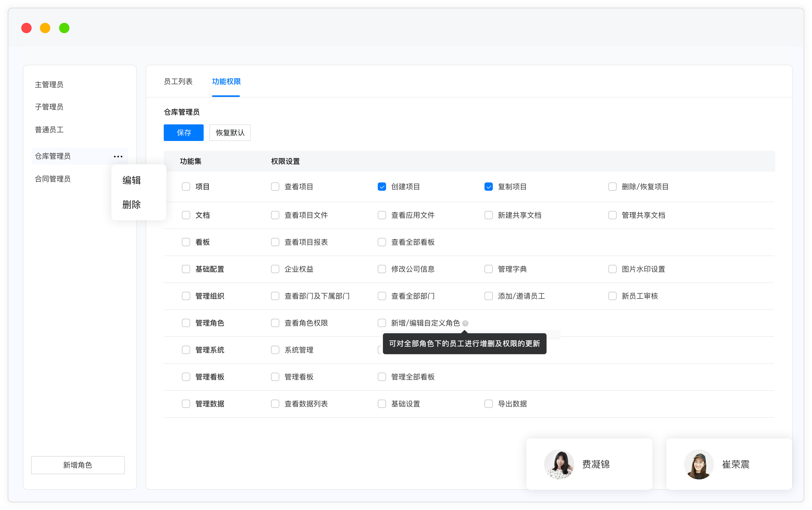Enable the 查看项目 permission checkbox

coord(275,187)
